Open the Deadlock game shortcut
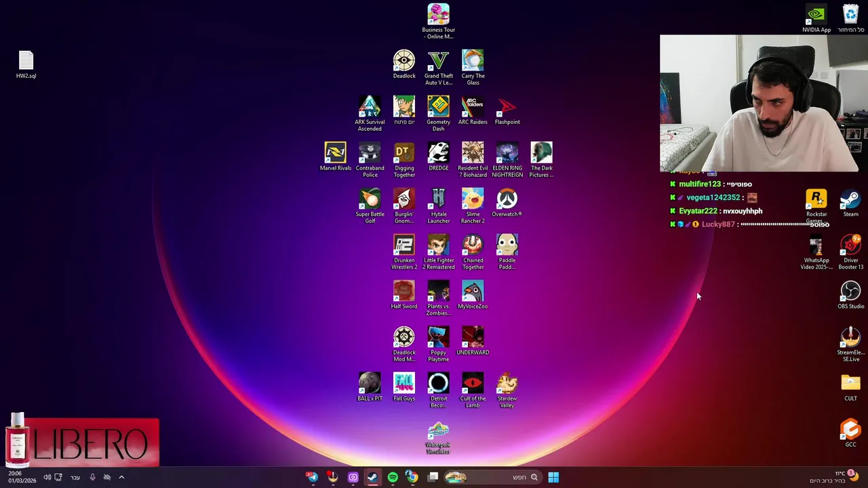The height and width of the screenshot is (488, 868). point(404,64)
